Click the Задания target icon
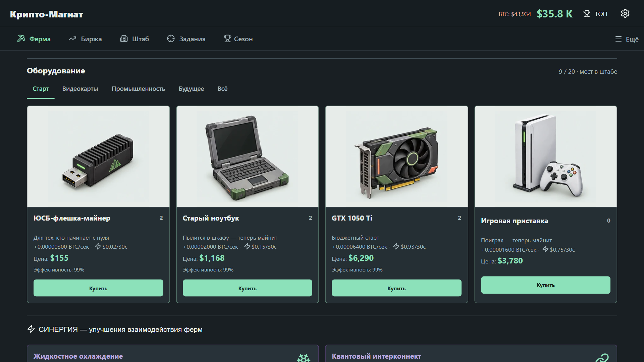Viewport: 644px width, 362px height. click(171, 39)
